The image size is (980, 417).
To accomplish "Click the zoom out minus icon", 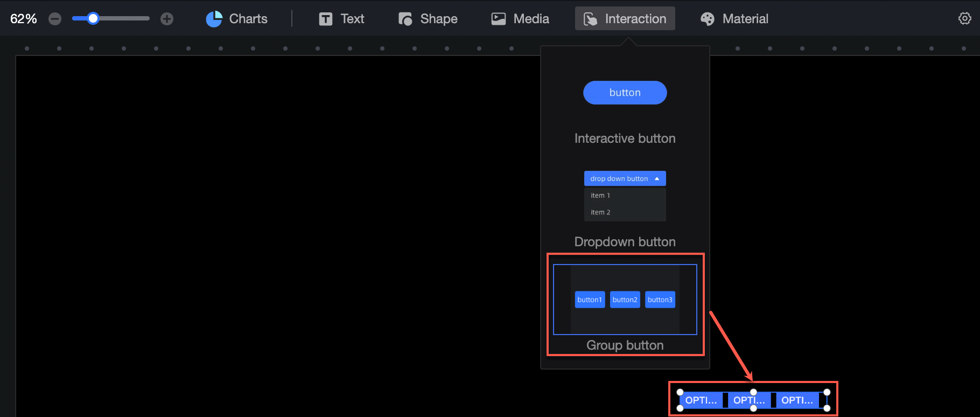I will click(55, 19).
